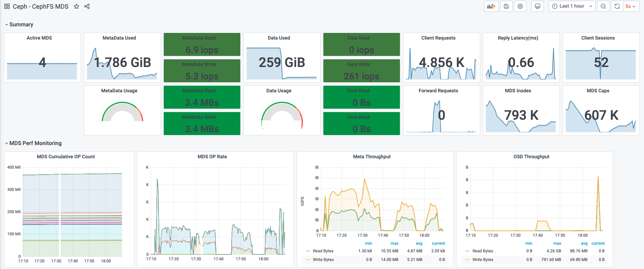
Task: Open the 5s refresh interval dropdown
Action: (631, 6)
